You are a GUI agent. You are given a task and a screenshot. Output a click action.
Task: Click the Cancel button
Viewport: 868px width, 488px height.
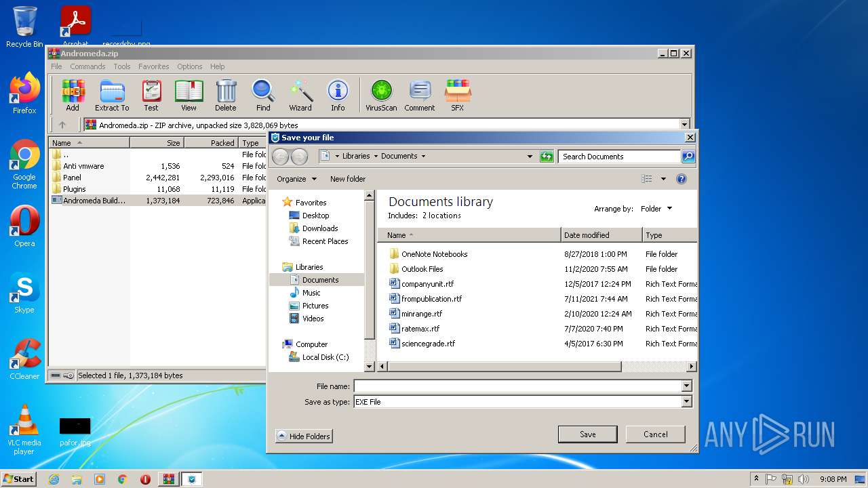(x=655, y=434)
